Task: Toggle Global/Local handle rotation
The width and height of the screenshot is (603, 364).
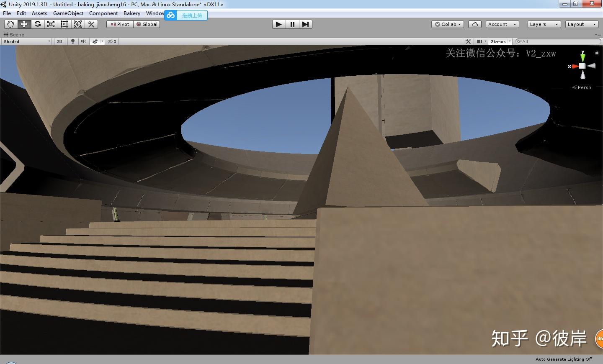Action: click(147, 24)
